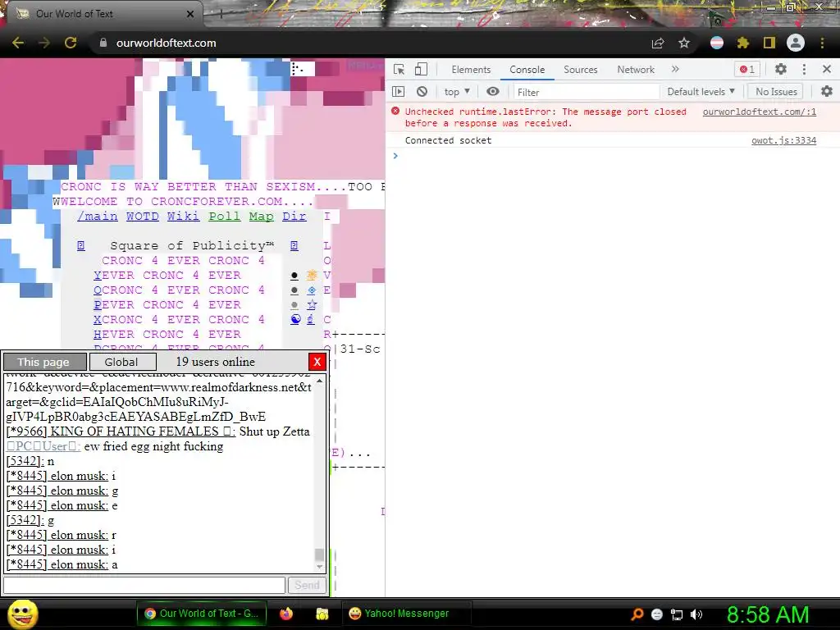Viewport: 840px width, 630px height.
Task: Open DevTools customize three-dot menu
Action: coord(804,69)
